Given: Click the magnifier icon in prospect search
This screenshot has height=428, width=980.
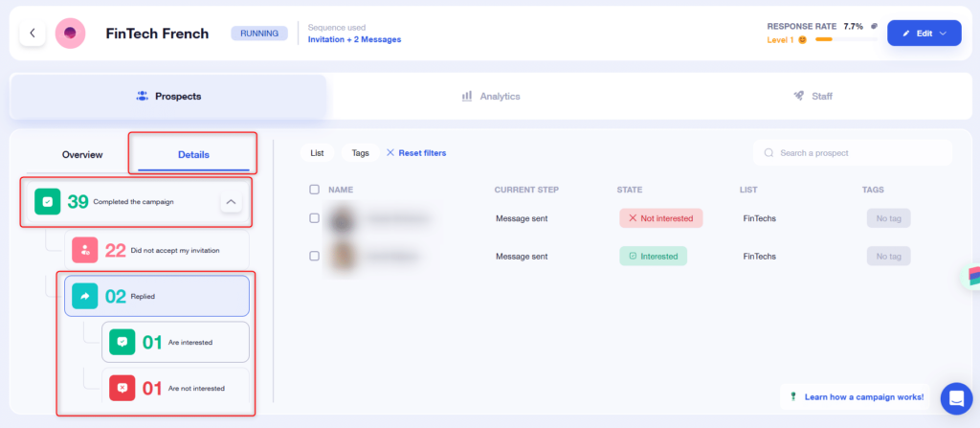Looking at the screenshot, I should [x=769, y=152].
